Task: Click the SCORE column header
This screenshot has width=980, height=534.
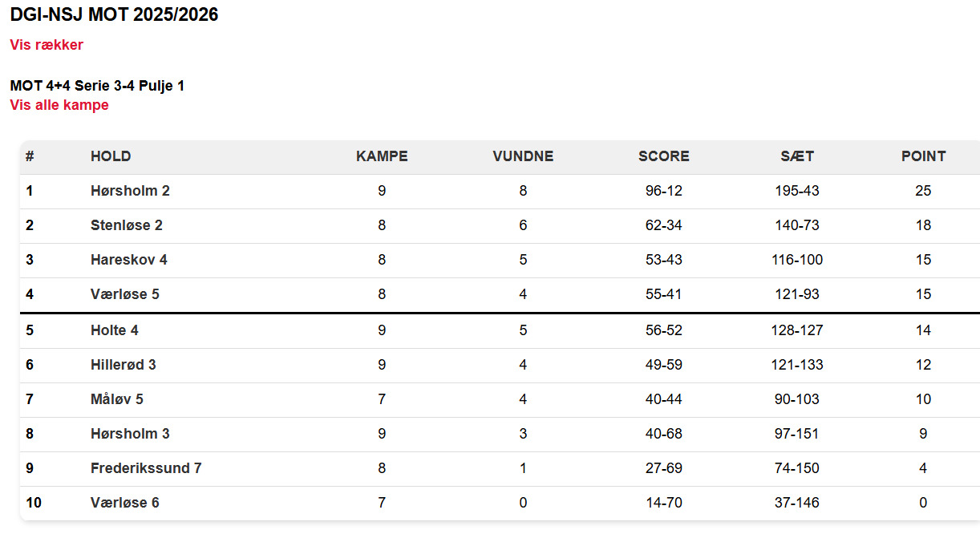Action: pyautogui.click(x=663, y=156)
